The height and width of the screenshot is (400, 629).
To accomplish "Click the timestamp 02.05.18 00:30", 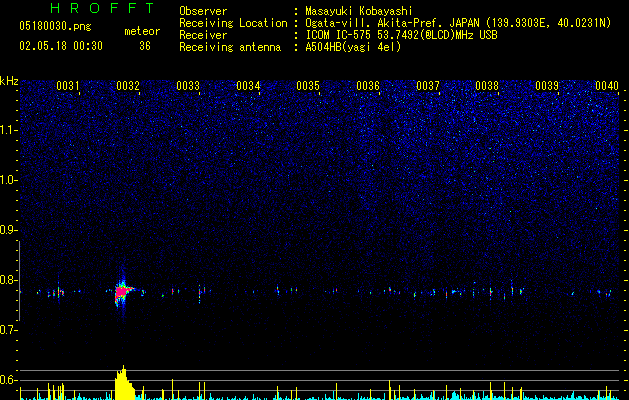I will tap(61, 46).
